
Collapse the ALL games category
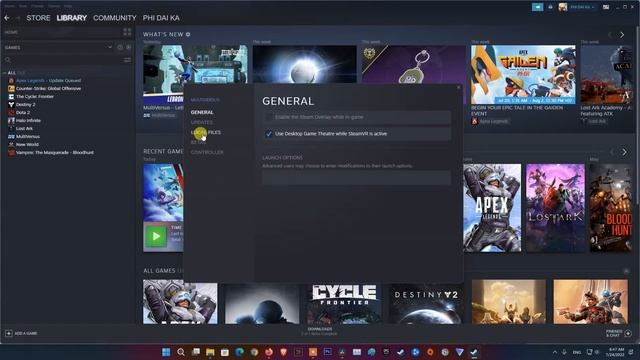click(x=5, y=73)
